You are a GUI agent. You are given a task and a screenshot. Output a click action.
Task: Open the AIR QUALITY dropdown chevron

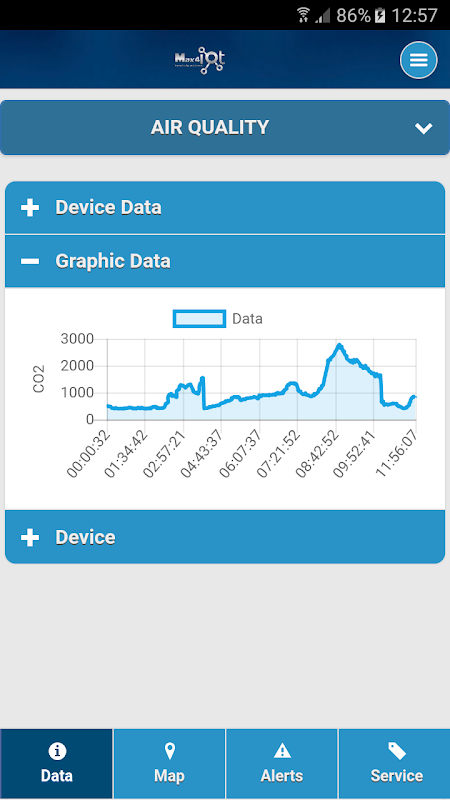pyautogui.click(x=423, y=128)
